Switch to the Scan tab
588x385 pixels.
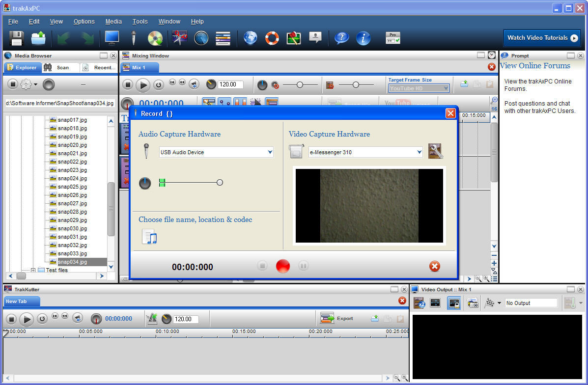click(x=60, y=67)
